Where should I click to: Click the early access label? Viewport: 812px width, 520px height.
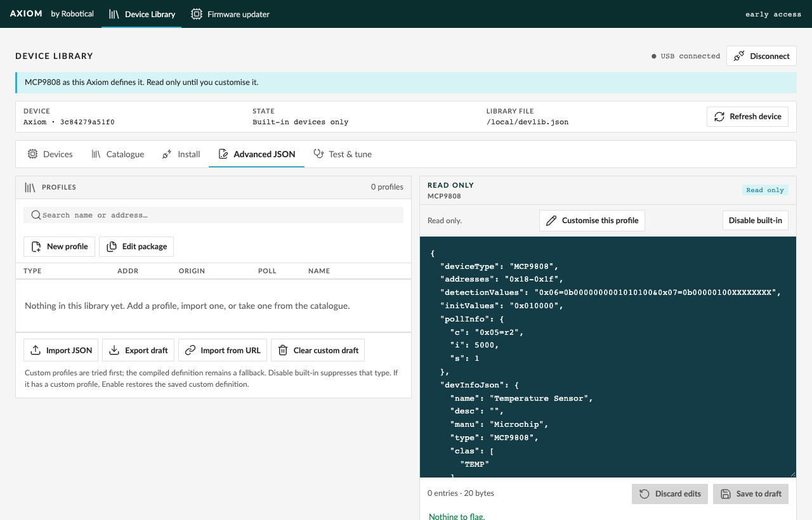(x=773, y=14)
